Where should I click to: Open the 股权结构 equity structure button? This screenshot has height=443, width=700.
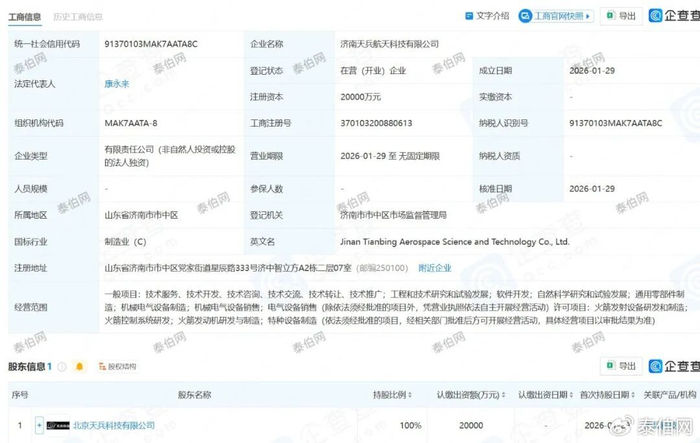coord(117,367)
